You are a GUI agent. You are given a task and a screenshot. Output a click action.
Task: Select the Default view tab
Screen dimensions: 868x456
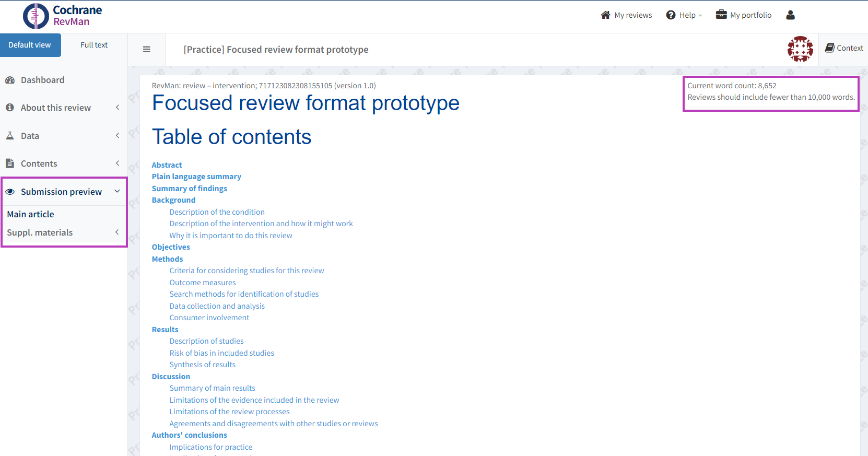[30, 45]
